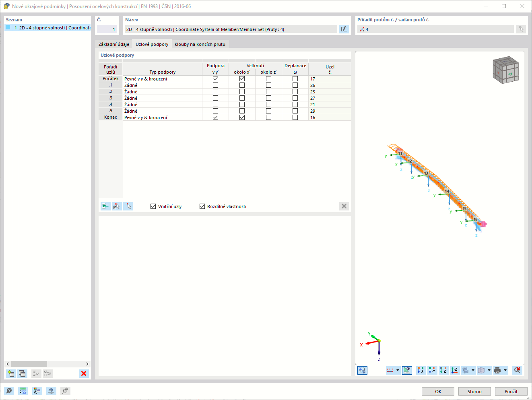This screenshot has height=400, width=532.
Task: Click the blue color swatch of list item 1
Action: 8,27
